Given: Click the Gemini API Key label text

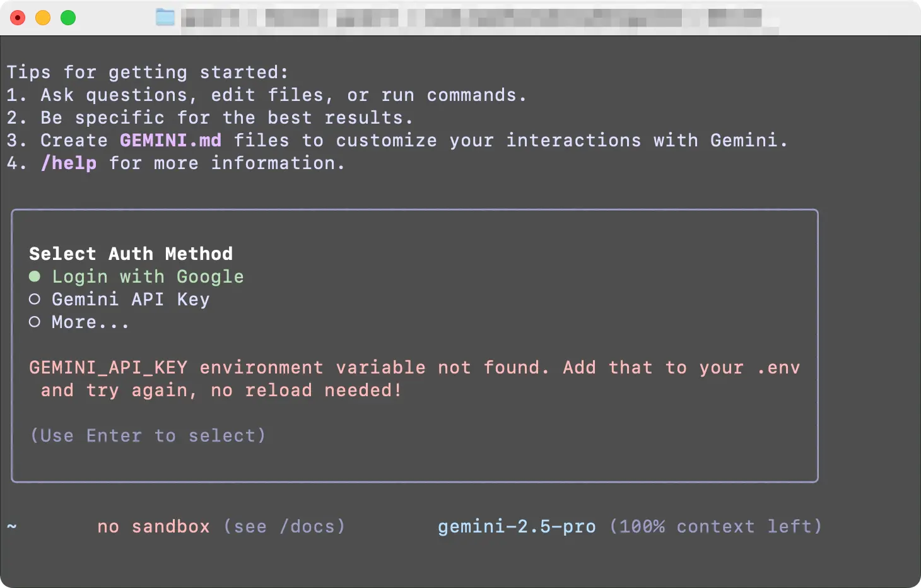Looking at the screenshot, I should (131, 299).
